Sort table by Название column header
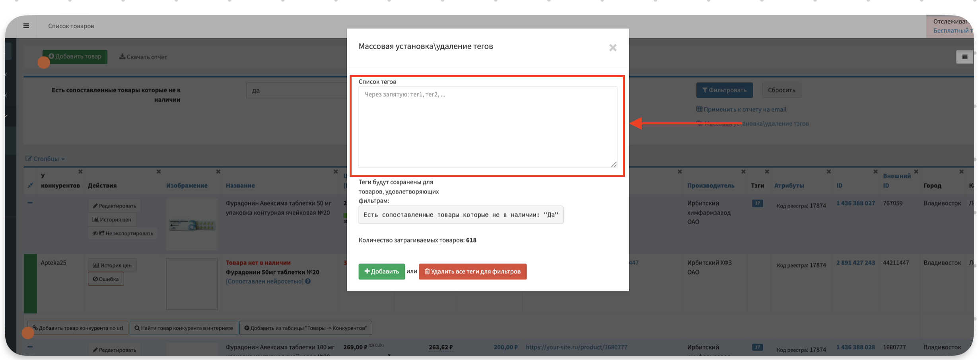 point(240,186)
